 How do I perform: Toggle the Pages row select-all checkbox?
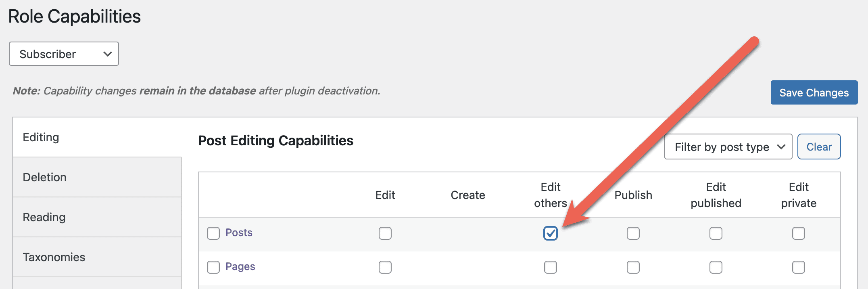tap(213, 267)
